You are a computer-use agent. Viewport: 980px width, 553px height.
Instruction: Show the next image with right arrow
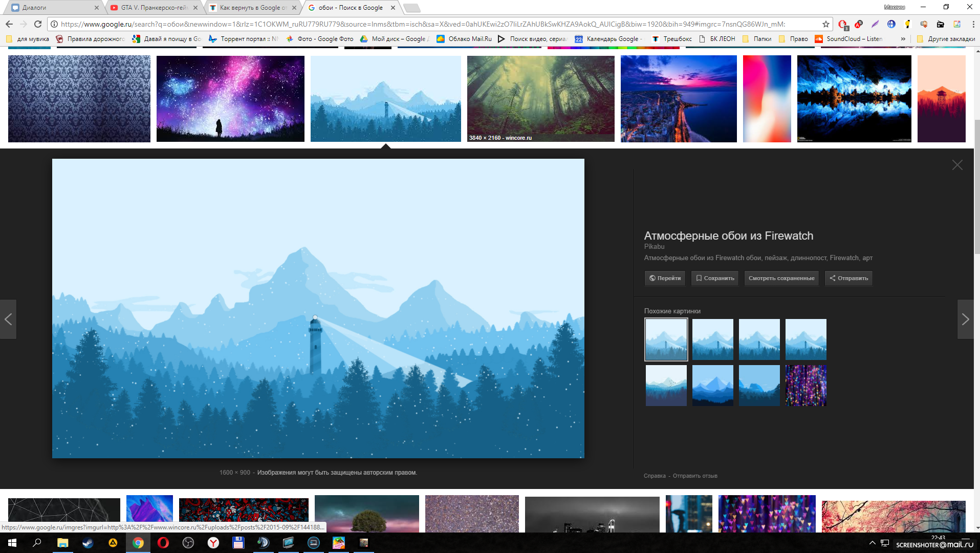965,320
